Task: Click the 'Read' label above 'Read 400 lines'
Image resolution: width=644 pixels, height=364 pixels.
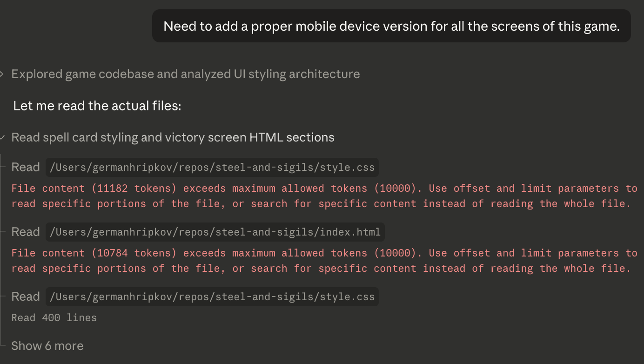Action: 26,297
